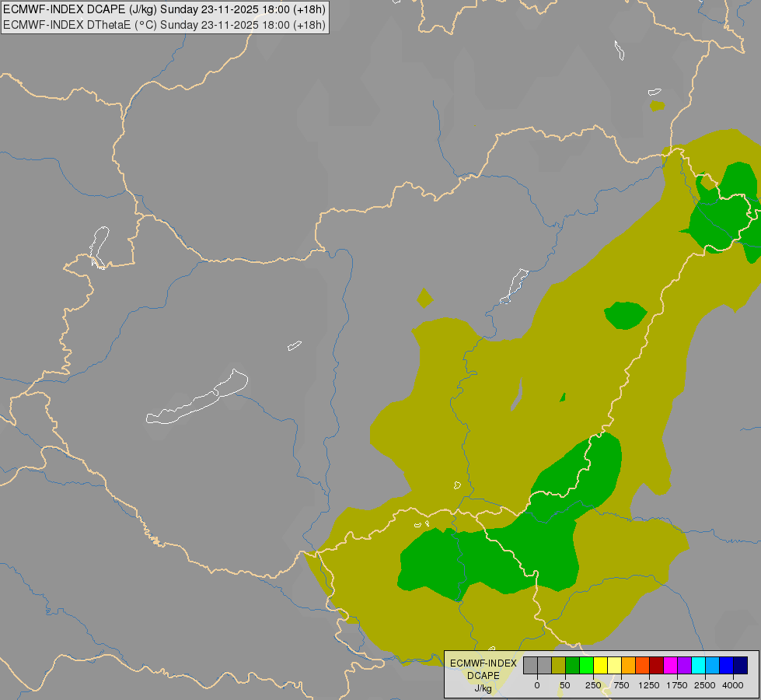This screenshot has height=700, width=761.
Task: Click the magenta legend swatch
Action: [671, 665]
